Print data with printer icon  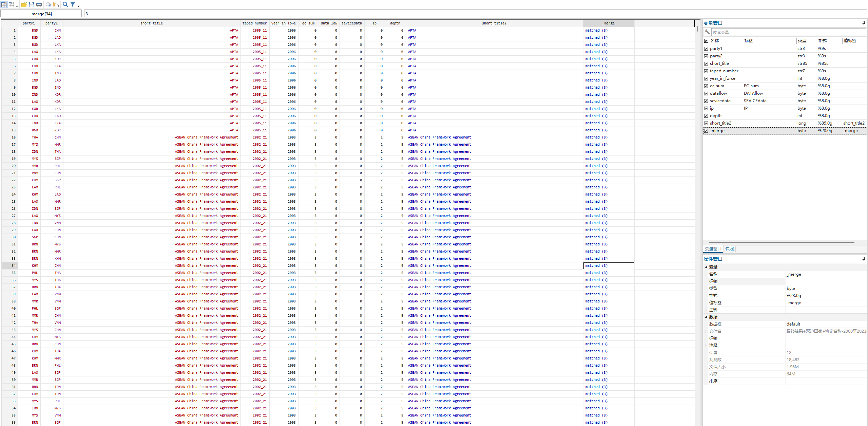click(x=39, y=4)
